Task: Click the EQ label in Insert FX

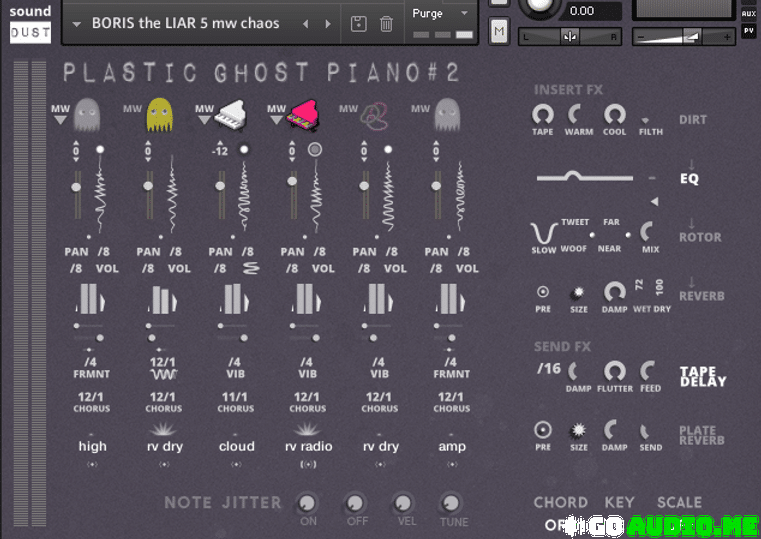Action: (x=690, y=179)
